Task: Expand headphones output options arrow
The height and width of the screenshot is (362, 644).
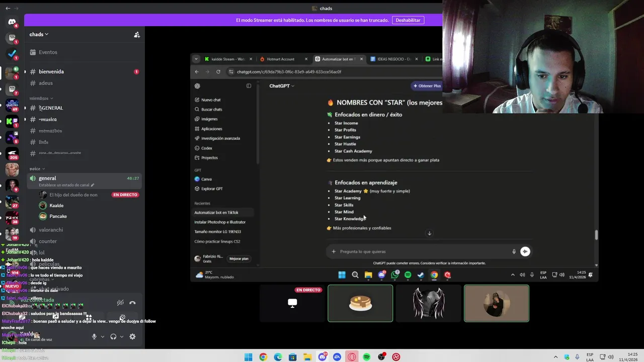Action: 122,337
